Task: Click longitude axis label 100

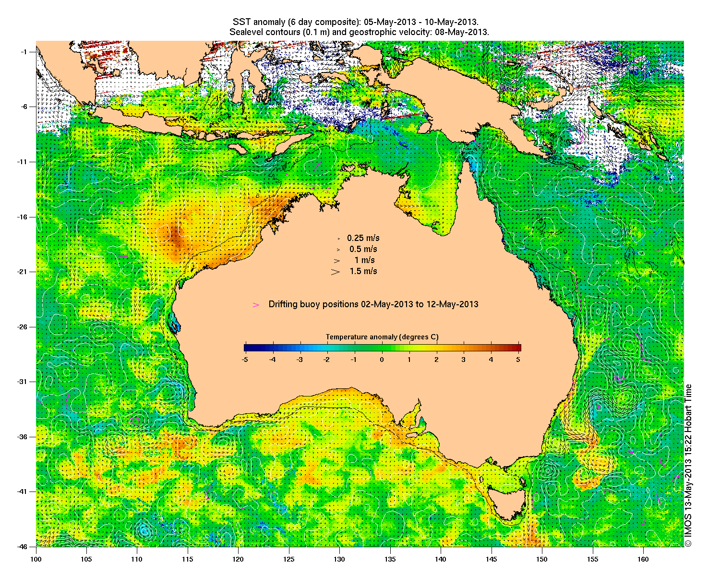Action: 36,559
